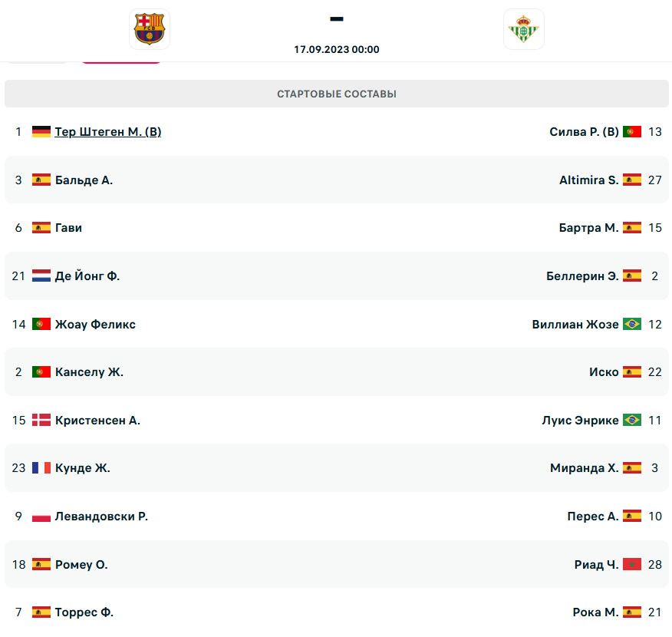Open Беллерин Э. player entry
The width and height of the screenshot is (672, 637).
tap(582, 276)
